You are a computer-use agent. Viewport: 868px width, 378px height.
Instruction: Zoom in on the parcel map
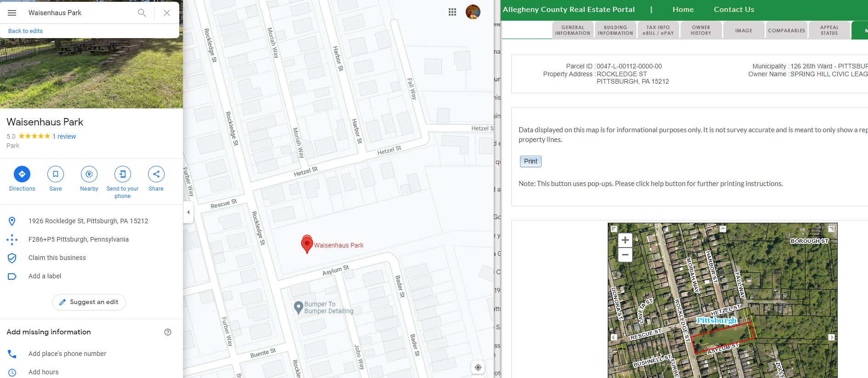625,240
